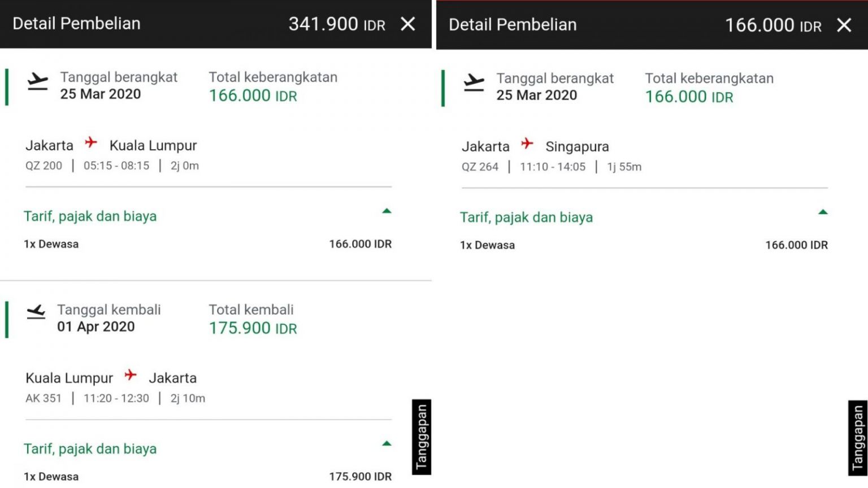Screen dimensions: 868x488
Task: Click the Tarif, pajak dan biaya link in Singapura panel
Action: point(526,217)
